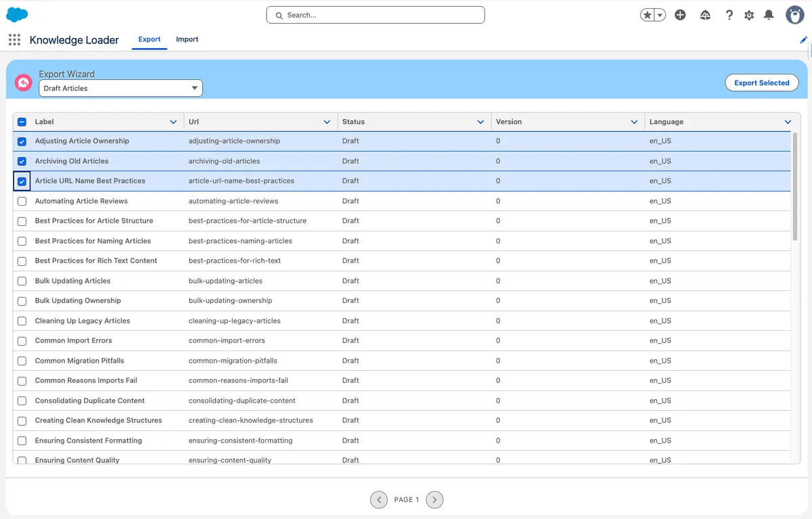Image resolution: width=812 pixels, height=519 pixels.
Task: Click the common-import-errors url cell
Action: point(227,340)
